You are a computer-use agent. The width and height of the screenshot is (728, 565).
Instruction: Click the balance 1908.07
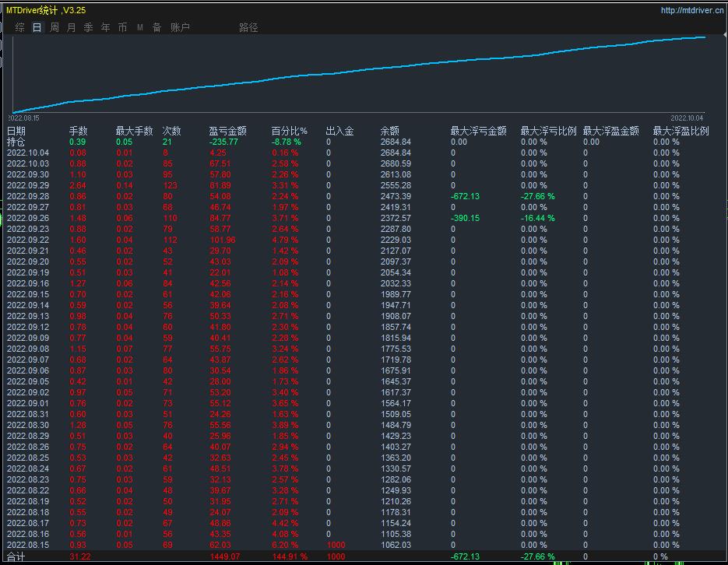396,317
